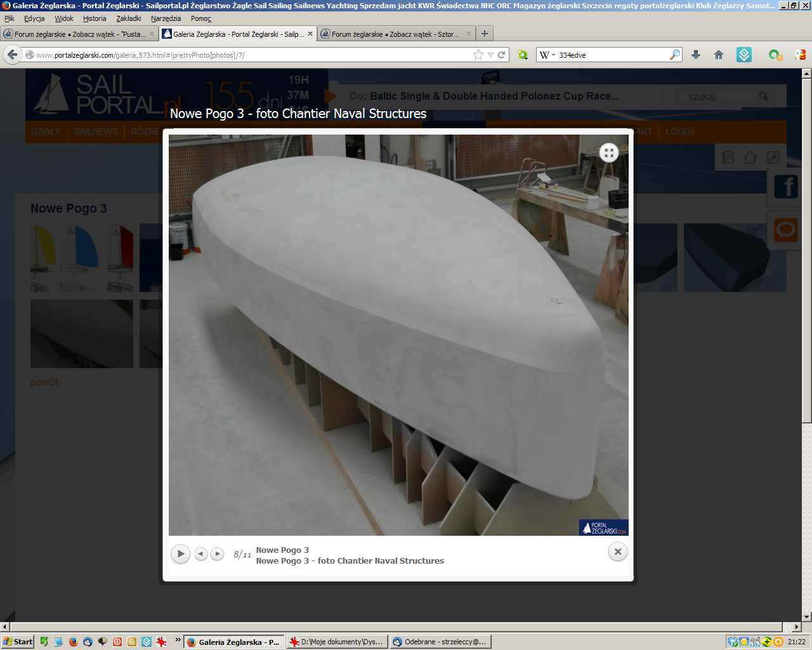Open the Historia menu
812x650 pixels.
pos(95,18)
